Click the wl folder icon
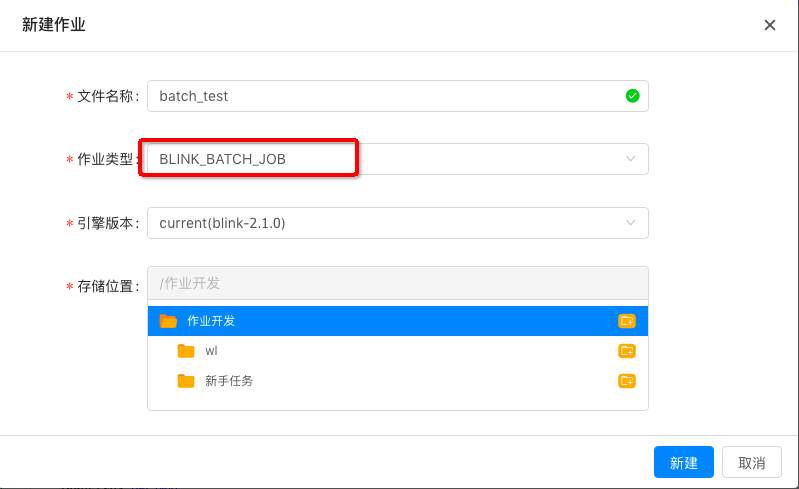The width and height of the screenshot is (799, 489). (186, 351)
